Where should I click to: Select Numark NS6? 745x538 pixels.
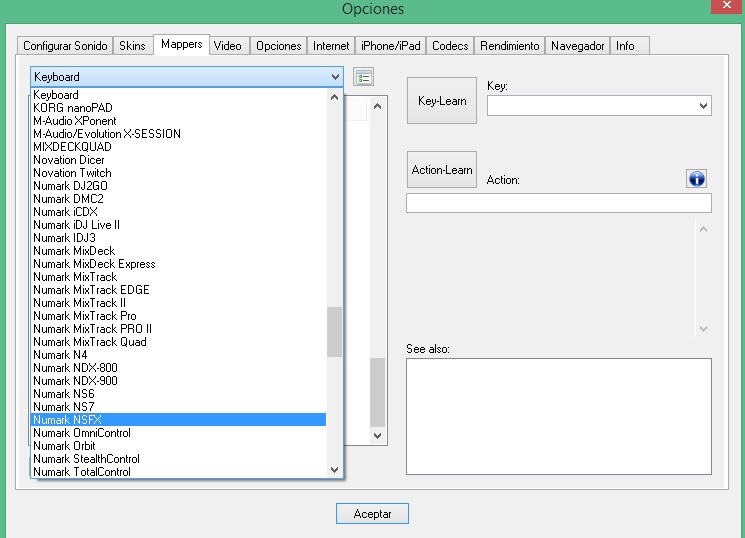click(179, 394)
